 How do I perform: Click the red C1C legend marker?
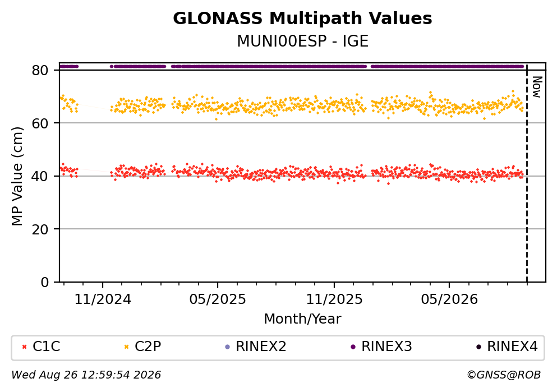pyautogui.click(x=24, y=347)
